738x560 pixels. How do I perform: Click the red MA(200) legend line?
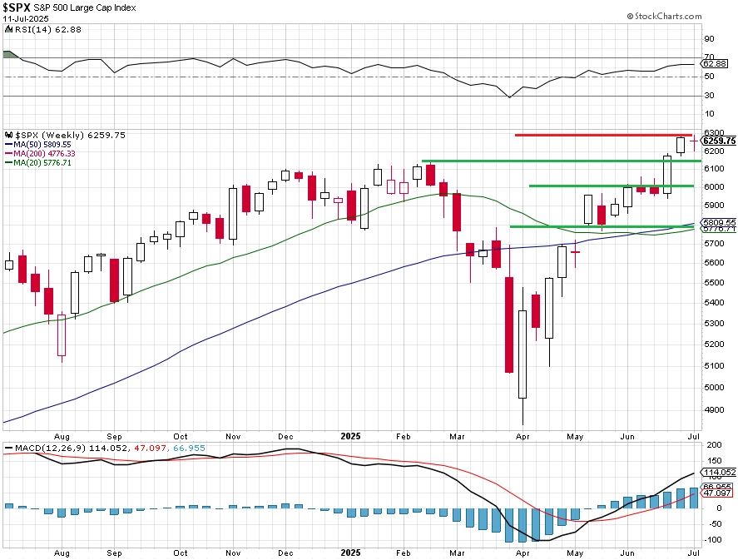click(x=9, y=153)
